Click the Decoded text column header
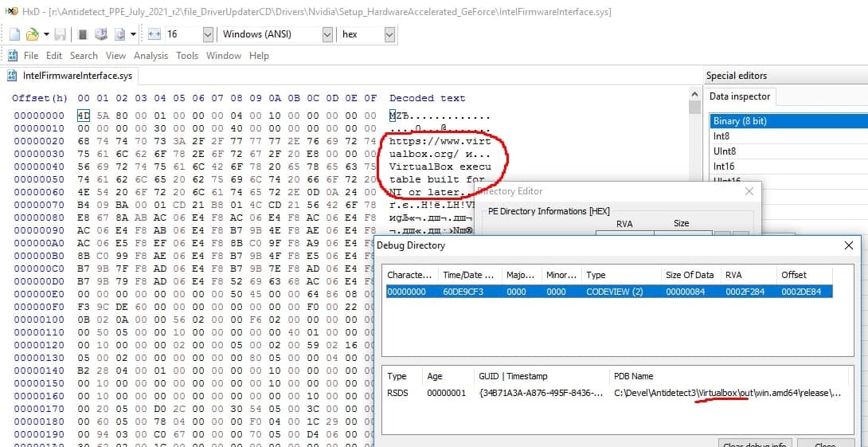 click(428, 98)
